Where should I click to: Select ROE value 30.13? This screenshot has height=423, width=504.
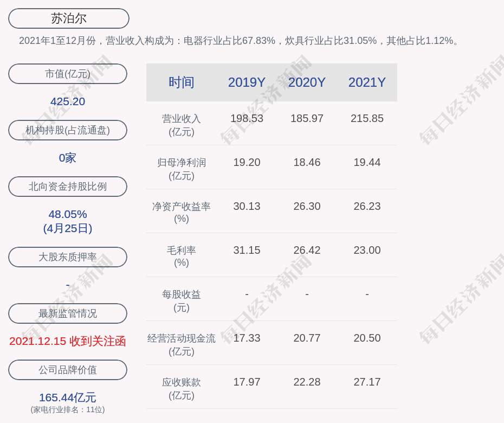(x=247, y=206)
